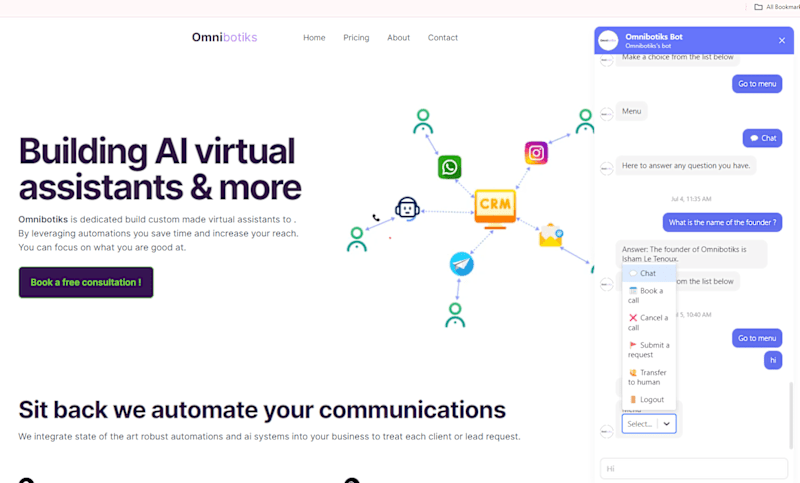The height and width of the screenshot is (483, 800).
Task: Click the Jul 4, 11:35 AM timestamp
Action: click(691, 199)
